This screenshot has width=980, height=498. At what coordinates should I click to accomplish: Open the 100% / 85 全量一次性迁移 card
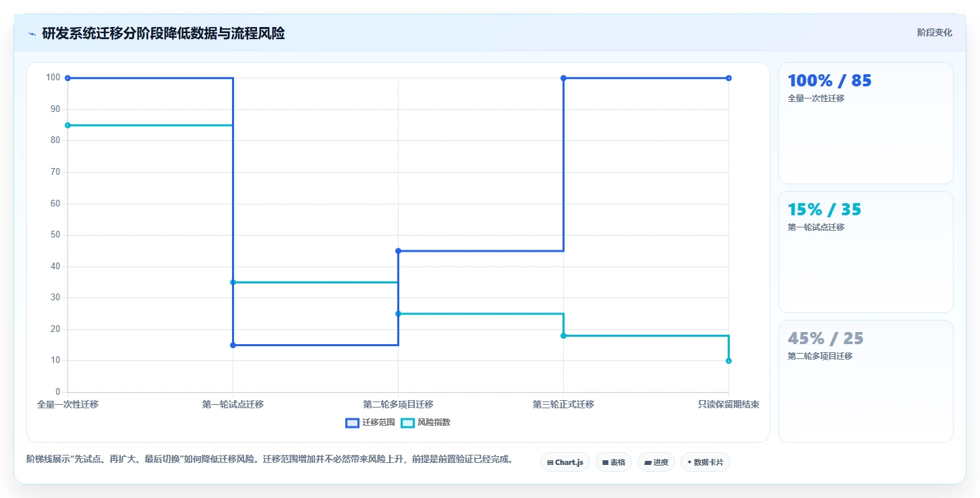point(866,123)
